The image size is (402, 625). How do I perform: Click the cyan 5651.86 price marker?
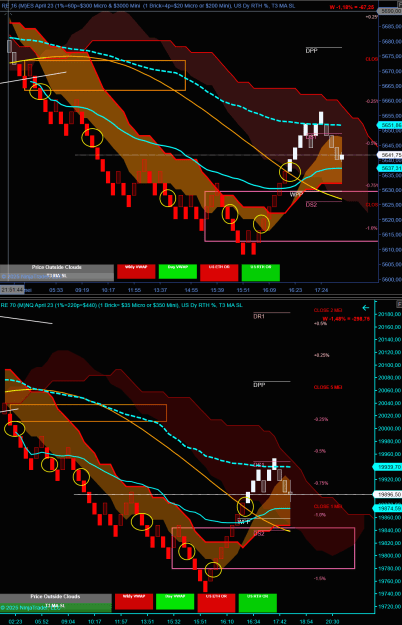click(390, 125)
